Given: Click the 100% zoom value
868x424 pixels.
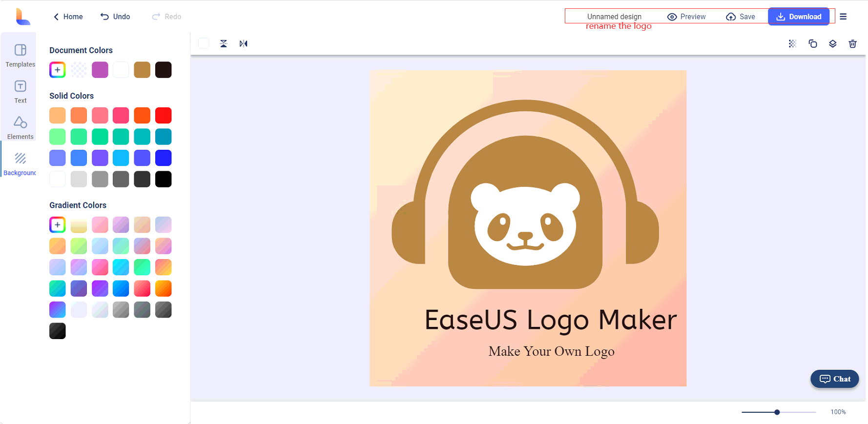Looking at the screenshot, I should (x=838, y=412).
